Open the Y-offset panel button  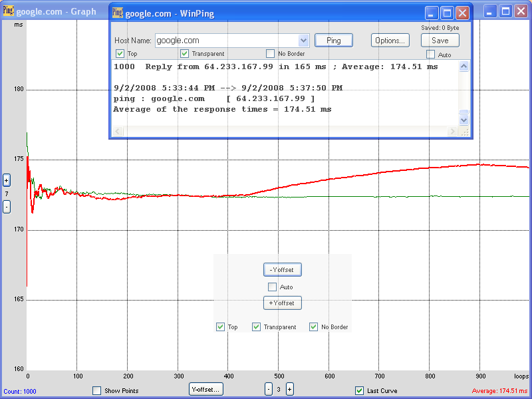click(206, 390)
